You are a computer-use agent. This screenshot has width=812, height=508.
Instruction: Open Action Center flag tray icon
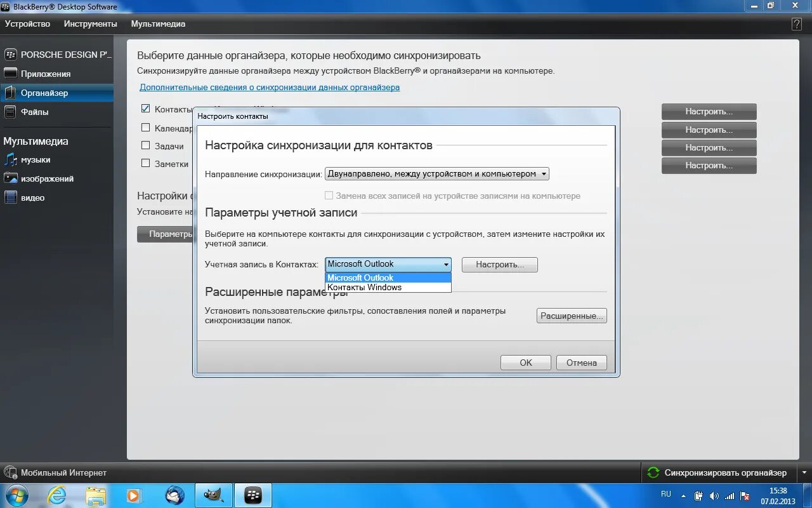pos(745,495)
